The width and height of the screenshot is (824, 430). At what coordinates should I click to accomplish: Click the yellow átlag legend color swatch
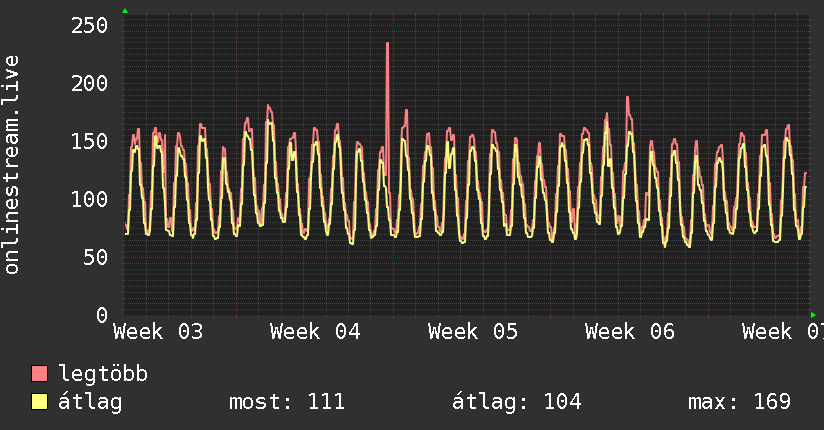40,402
